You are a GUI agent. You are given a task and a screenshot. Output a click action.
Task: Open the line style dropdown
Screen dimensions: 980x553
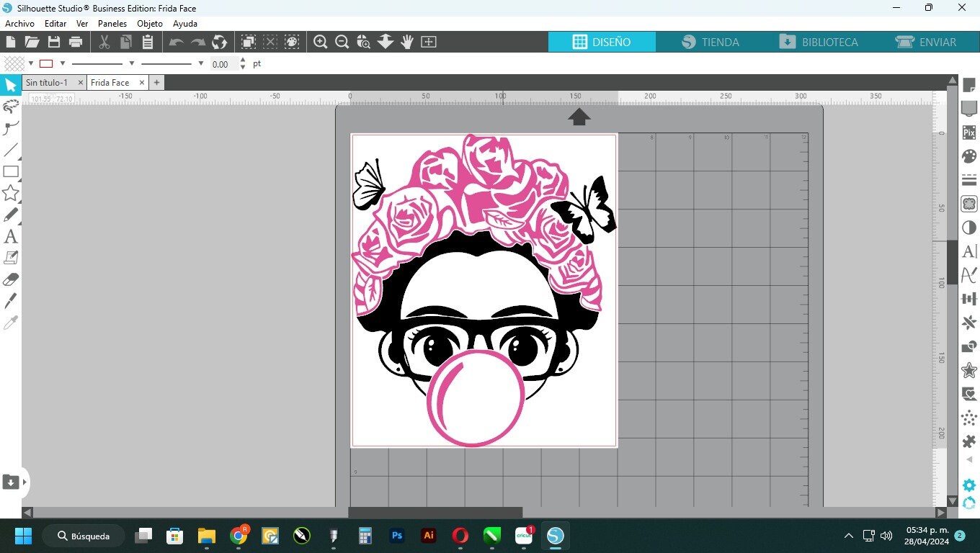tap(130, 63)
